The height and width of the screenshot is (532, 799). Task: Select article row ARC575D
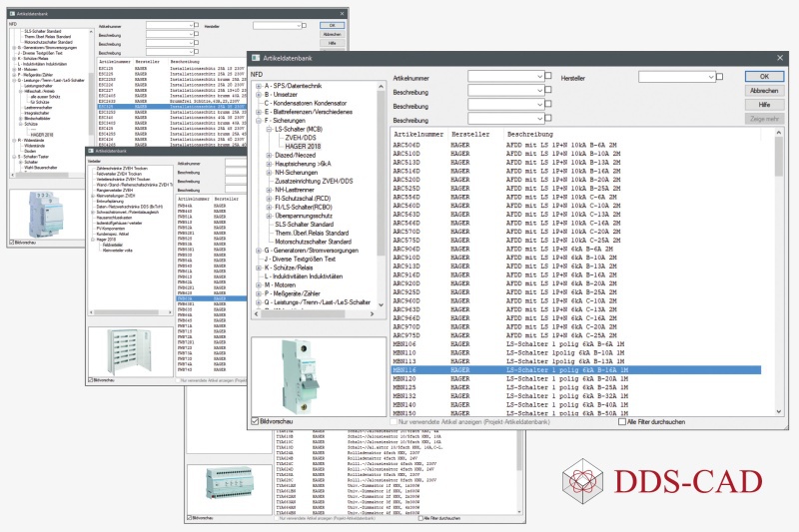(576, 241)
